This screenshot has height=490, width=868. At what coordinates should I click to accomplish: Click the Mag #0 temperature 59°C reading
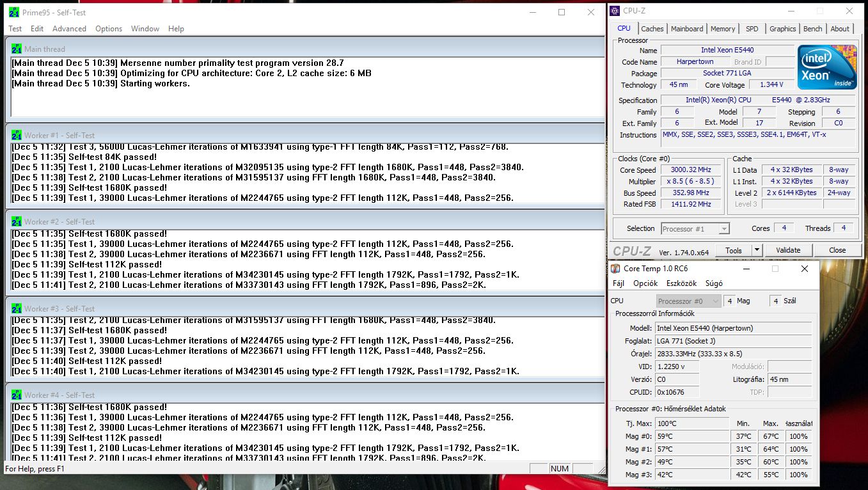tap(692, 436)
